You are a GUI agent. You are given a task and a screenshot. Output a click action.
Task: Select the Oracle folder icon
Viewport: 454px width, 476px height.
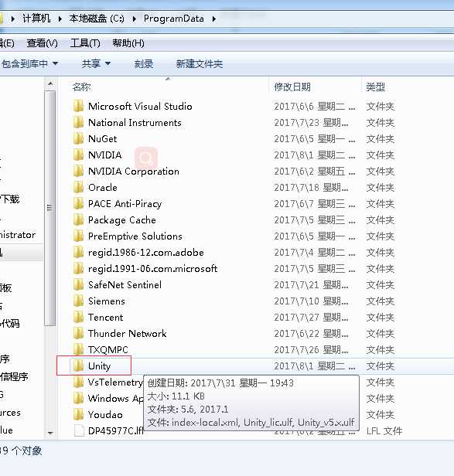click(x=78, y=187)
